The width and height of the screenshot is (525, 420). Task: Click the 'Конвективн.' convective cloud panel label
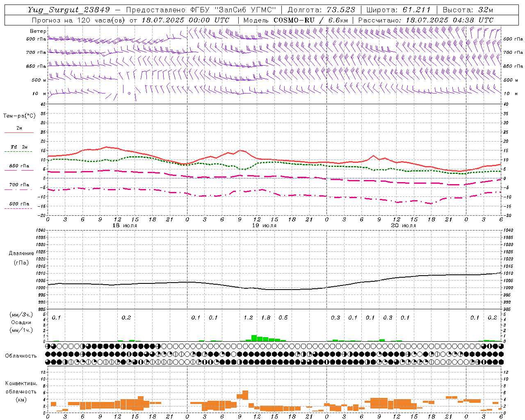(21, 383)
